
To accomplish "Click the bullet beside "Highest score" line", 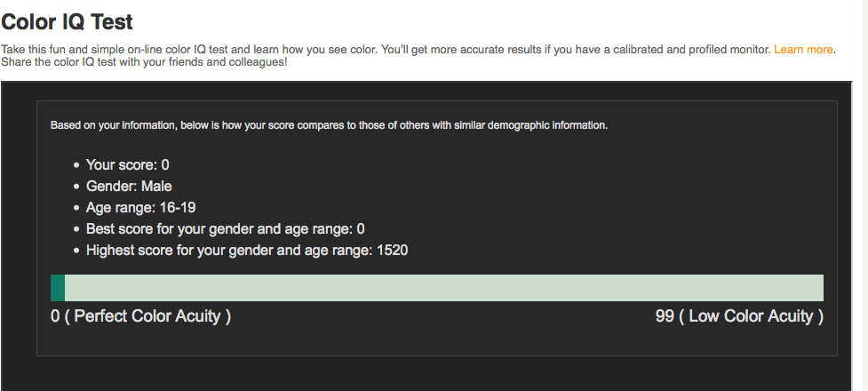I will point(76,251).
